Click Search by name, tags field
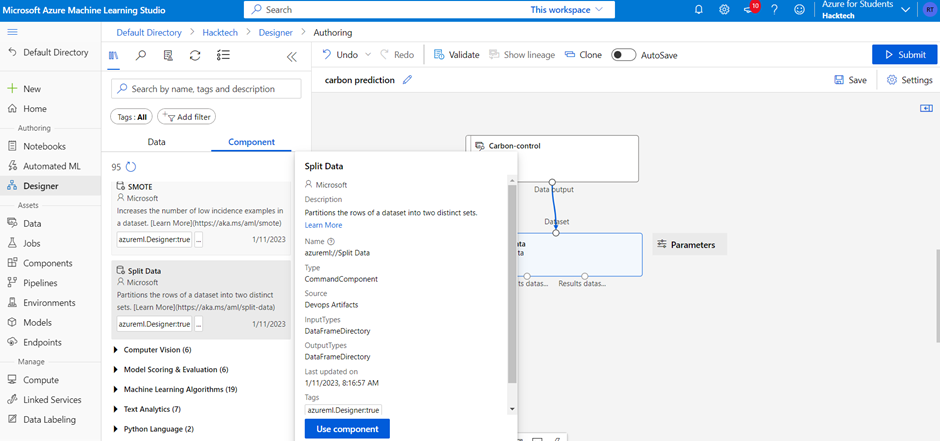 [x=206, y=89]
